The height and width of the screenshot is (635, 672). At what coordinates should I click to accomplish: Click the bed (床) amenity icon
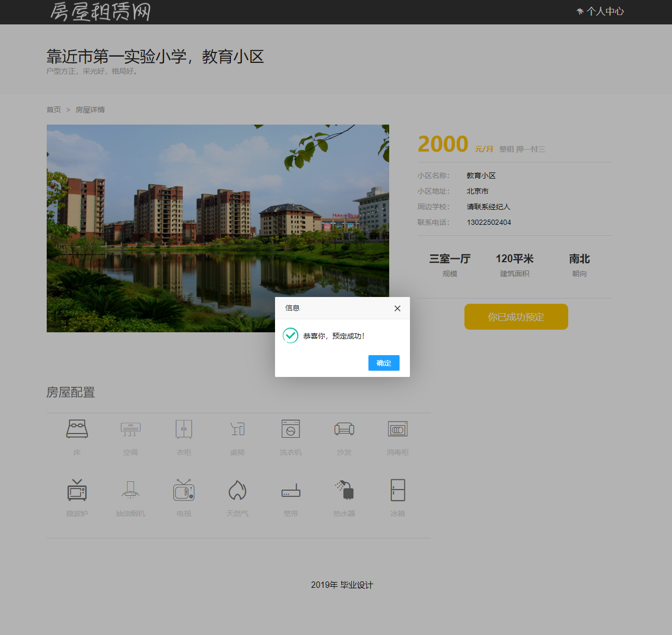coord(77,429)
